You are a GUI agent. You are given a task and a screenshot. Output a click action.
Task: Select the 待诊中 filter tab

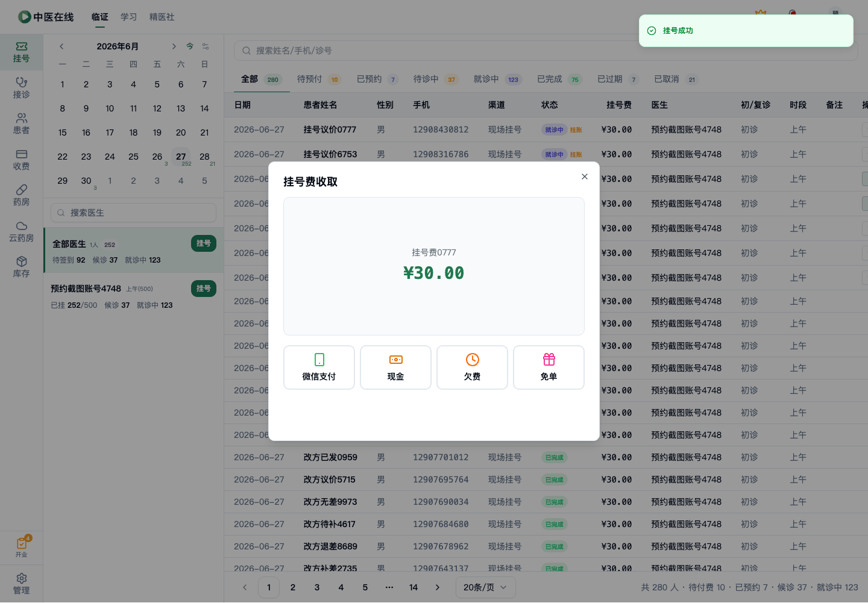[435, 79]
